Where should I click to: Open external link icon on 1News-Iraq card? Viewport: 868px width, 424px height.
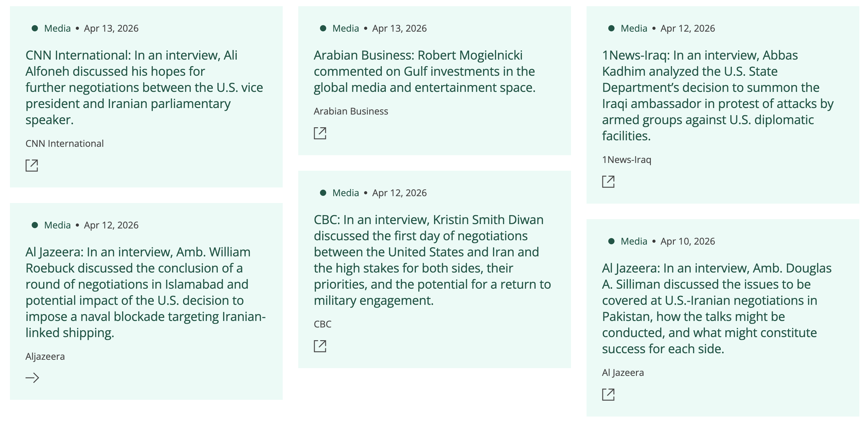608,182
